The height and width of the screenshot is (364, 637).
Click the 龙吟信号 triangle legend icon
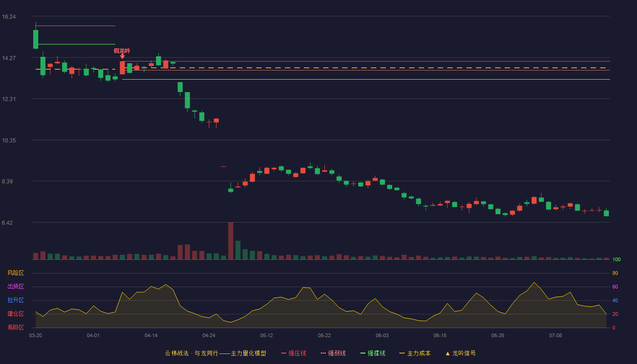click(x=448, y=353)
